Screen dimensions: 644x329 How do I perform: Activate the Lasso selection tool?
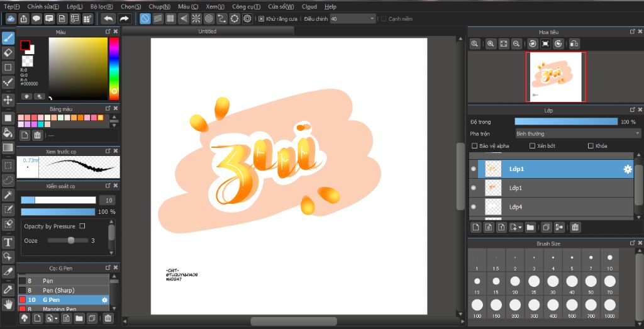(8, 181)
